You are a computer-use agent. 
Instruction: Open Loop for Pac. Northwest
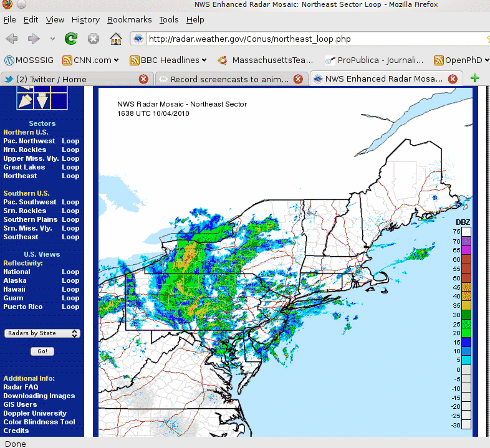pos(70,141)
